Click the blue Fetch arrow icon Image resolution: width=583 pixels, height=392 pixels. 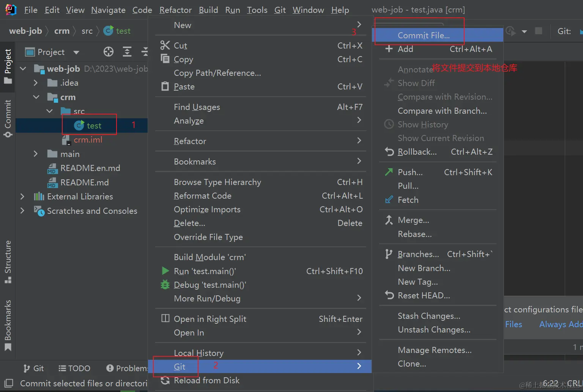[x=389, y=199]
